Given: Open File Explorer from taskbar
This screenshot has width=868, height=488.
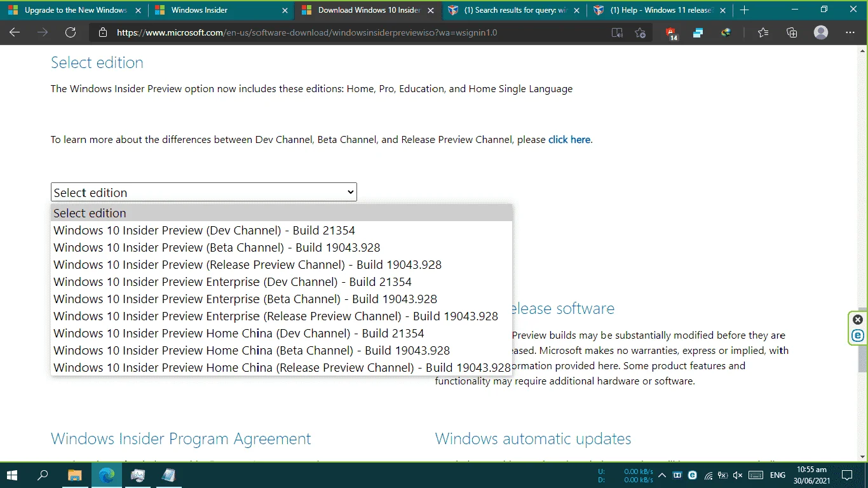Looking at the screenshot, I should click(75, 475).
